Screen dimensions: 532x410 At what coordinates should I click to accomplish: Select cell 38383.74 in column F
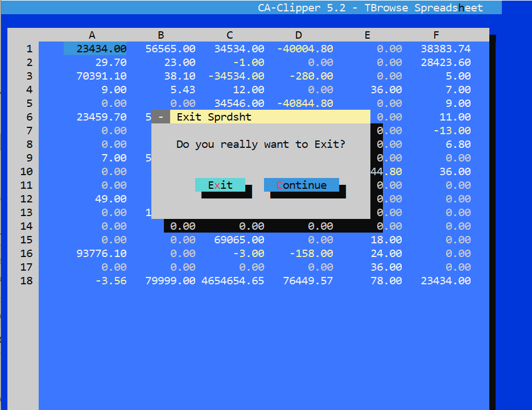[446, 49]
